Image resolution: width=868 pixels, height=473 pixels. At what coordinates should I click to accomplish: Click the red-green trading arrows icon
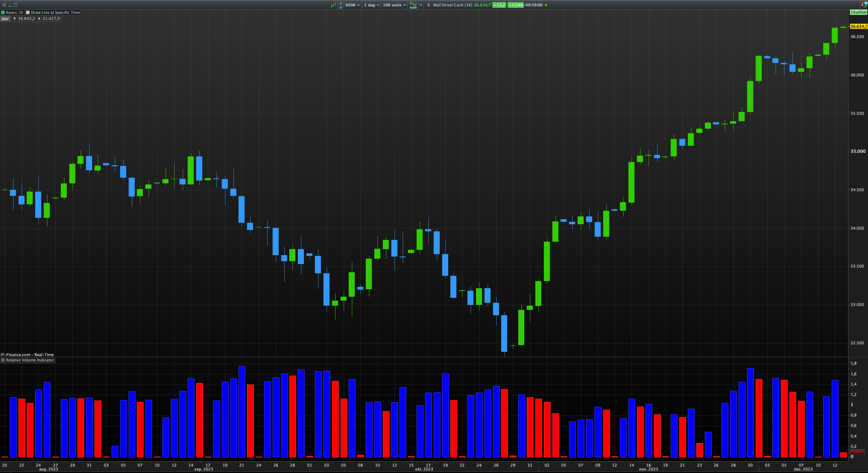[x=863, y=5]
